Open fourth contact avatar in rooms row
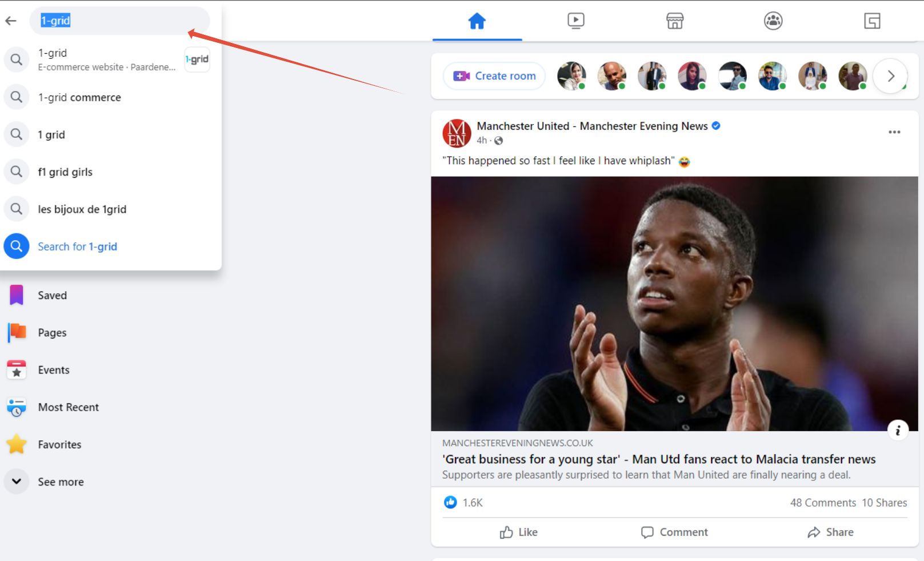Screen dimensions: 924x561 click(x=692, y=76)
